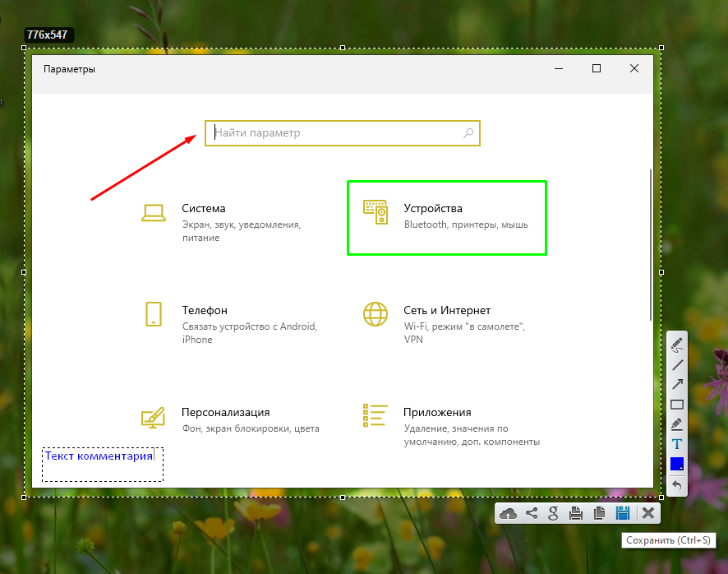Select the Rectangle tool
Screen dimensions: 728x574
click(x=677, y=405)
